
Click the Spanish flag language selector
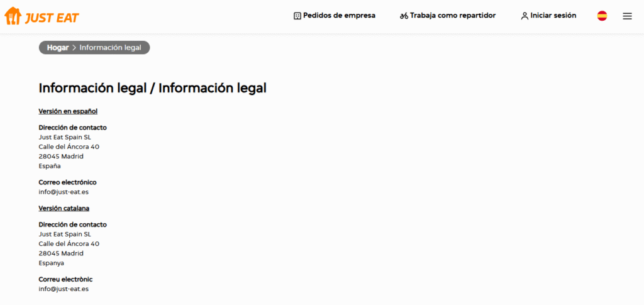[602, 16]
